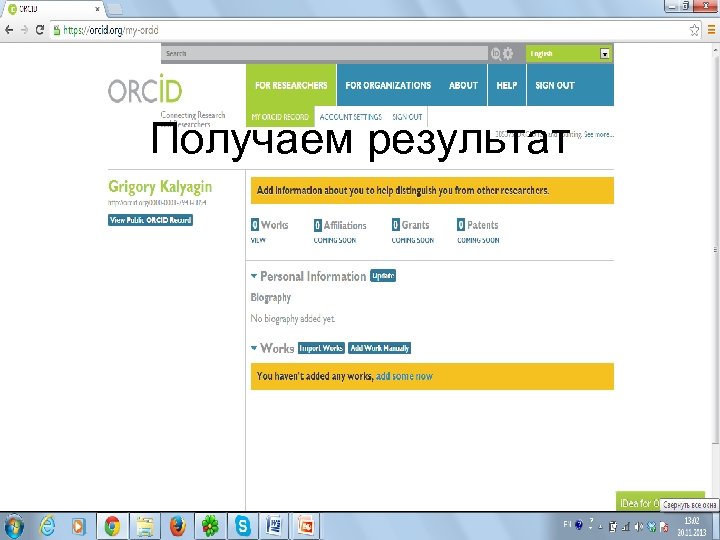Open the English language dropdown
Image resolution: width=720 pixels, height=540 pixels.
[569, 54]
